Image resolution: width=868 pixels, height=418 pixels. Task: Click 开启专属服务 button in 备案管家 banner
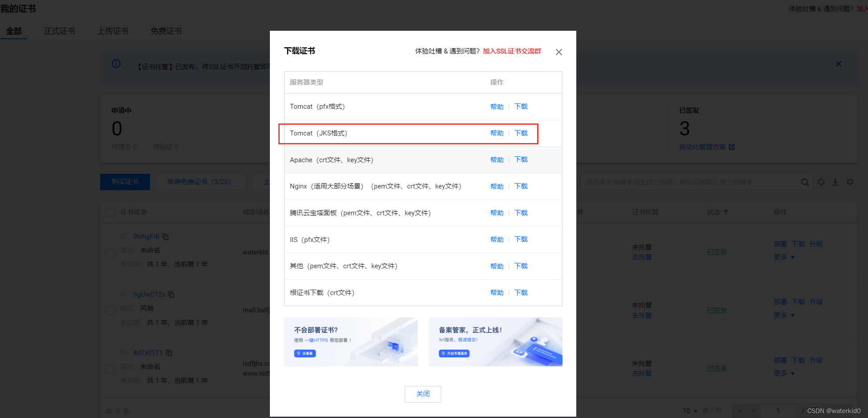point(454,353)
